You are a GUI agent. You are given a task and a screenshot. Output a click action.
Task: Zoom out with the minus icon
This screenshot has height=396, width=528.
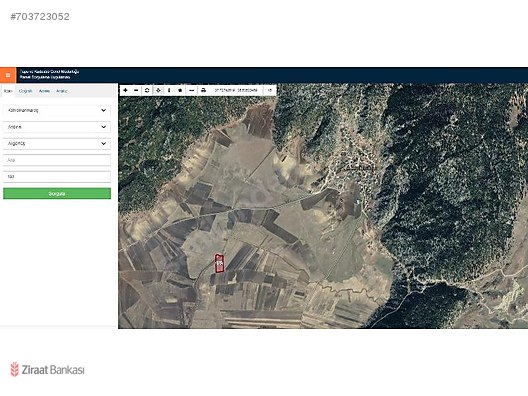136,90
